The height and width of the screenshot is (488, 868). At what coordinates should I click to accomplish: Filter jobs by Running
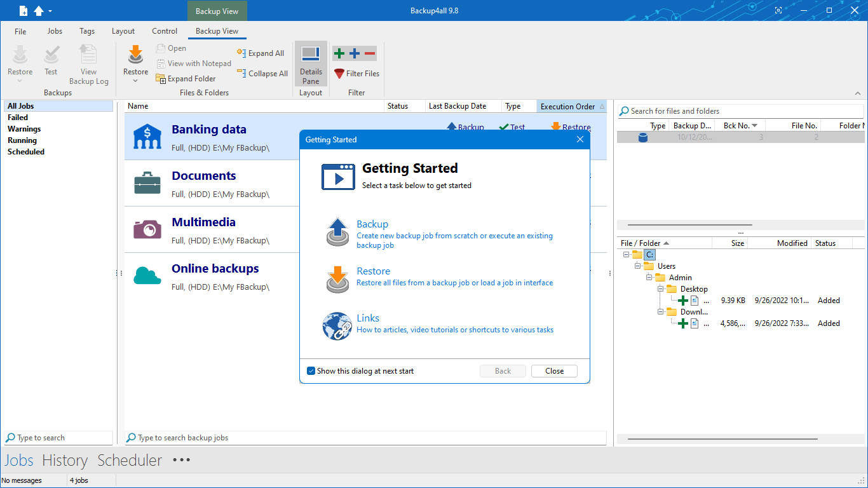click(22, 140)
